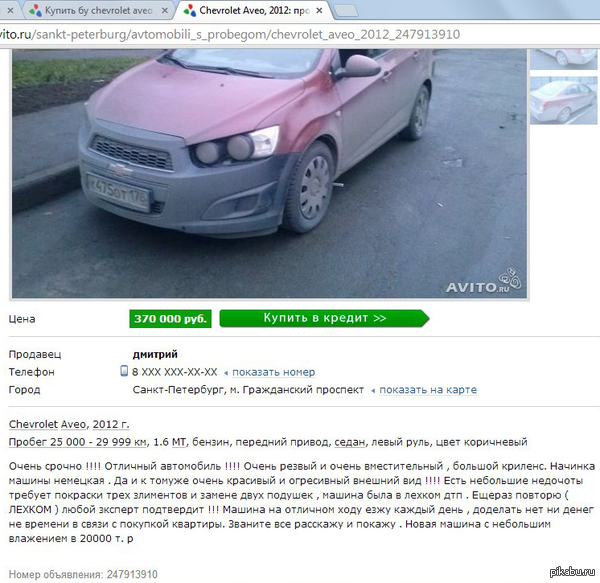The width and height of the screenshot is (600, 583).
Task: Click the arrow before показать на карте
Action: click(x=373, y=391)
